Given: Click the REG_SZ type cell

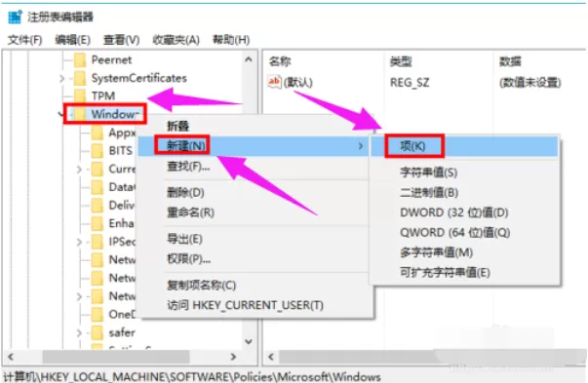Looking at the screenshot, I should 410,83.
